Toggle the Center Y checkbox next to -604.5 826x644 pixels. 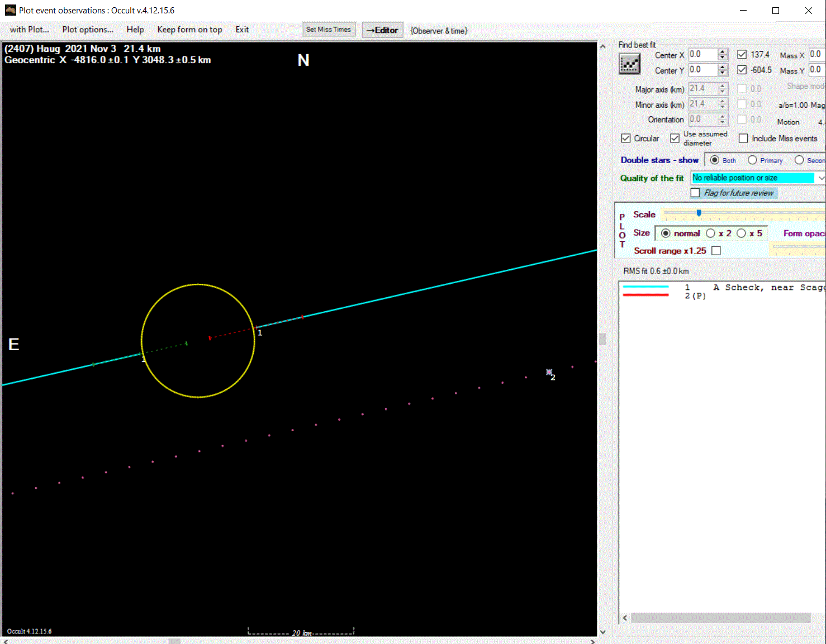click(x=742, y=70)
